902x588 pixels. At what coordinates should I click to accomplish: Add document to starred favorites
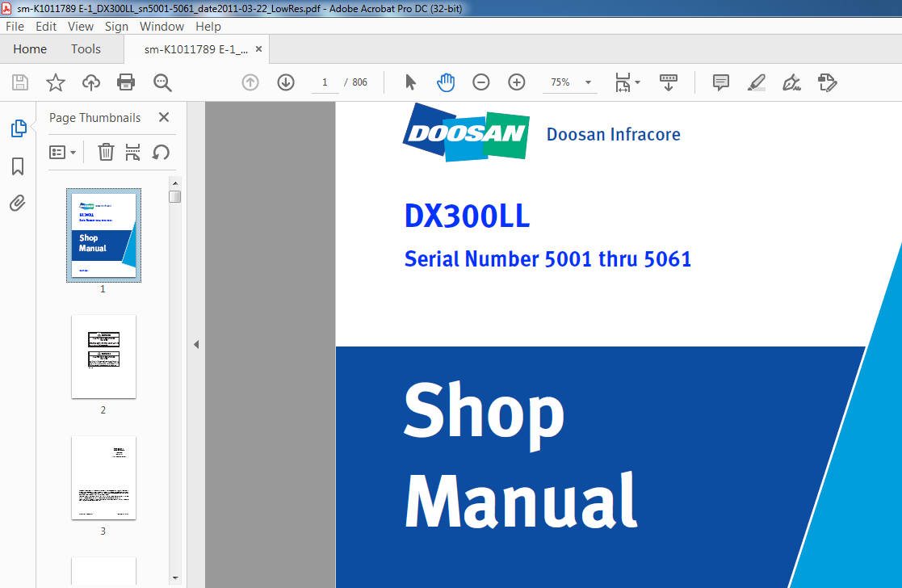coord(55,82)
